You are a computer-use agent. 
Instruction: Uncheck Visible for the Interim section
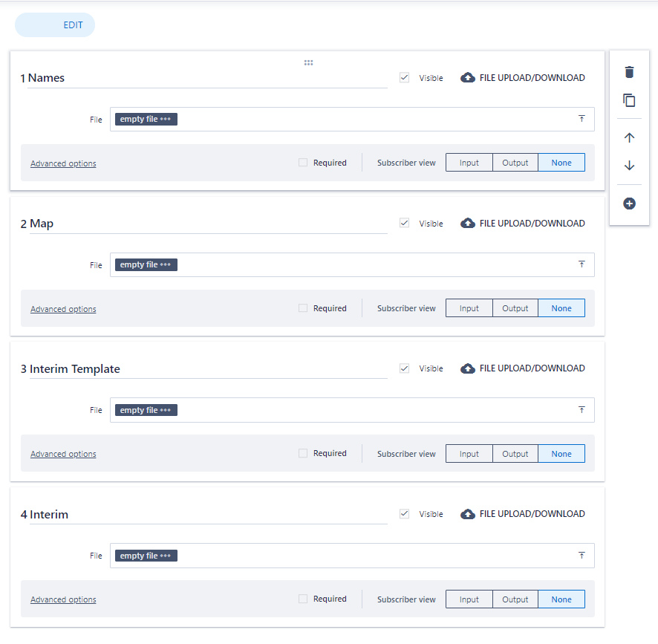404,513
